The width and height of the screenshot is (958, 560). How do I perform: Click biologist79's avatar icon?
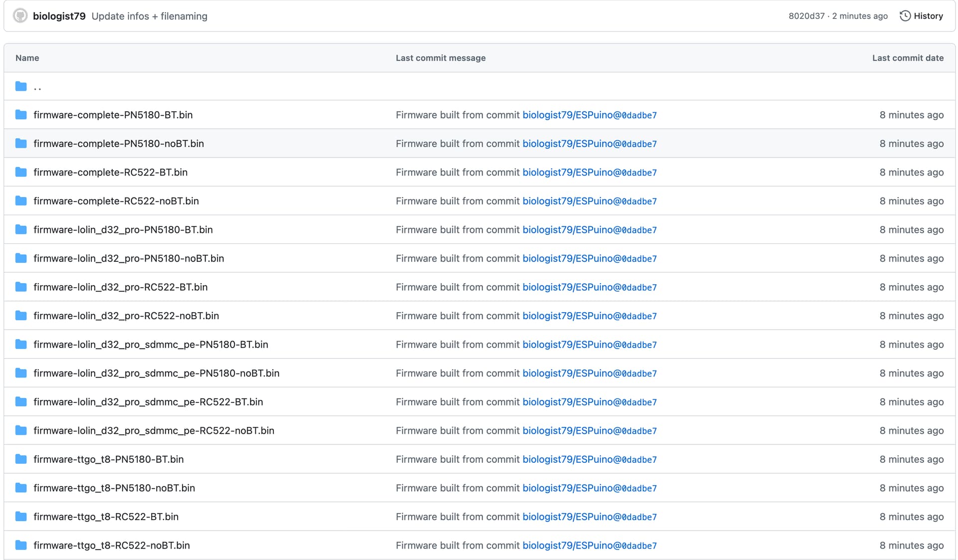tap(20, 16)
